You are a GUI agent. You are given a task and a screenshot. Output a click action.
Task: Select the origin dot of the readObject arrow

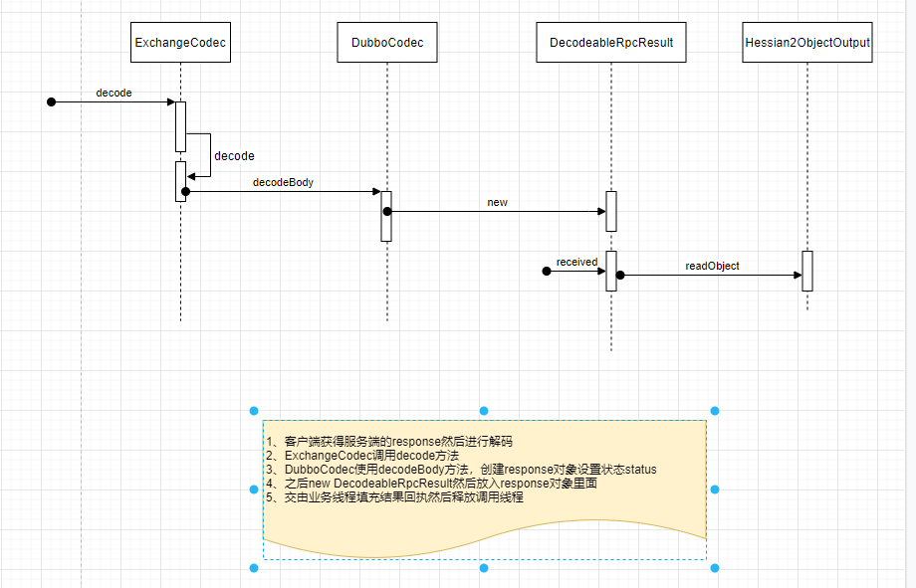pyautogui.click(x=620, y=275)
